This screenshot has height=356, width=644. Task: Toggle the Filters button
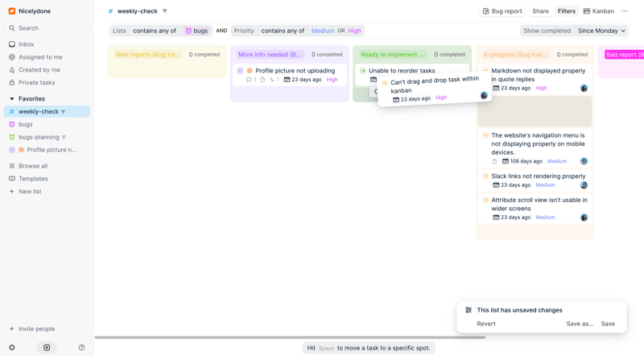pos(566,11)
